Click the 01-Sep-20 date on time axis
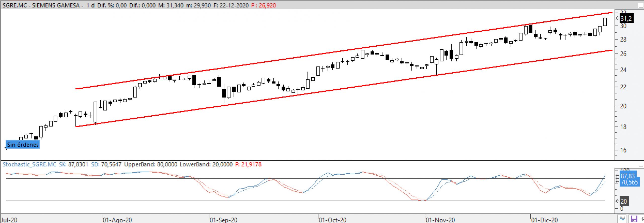Image resolution: width=644 pixels, height=223 pixels. (x=223, y=220)
